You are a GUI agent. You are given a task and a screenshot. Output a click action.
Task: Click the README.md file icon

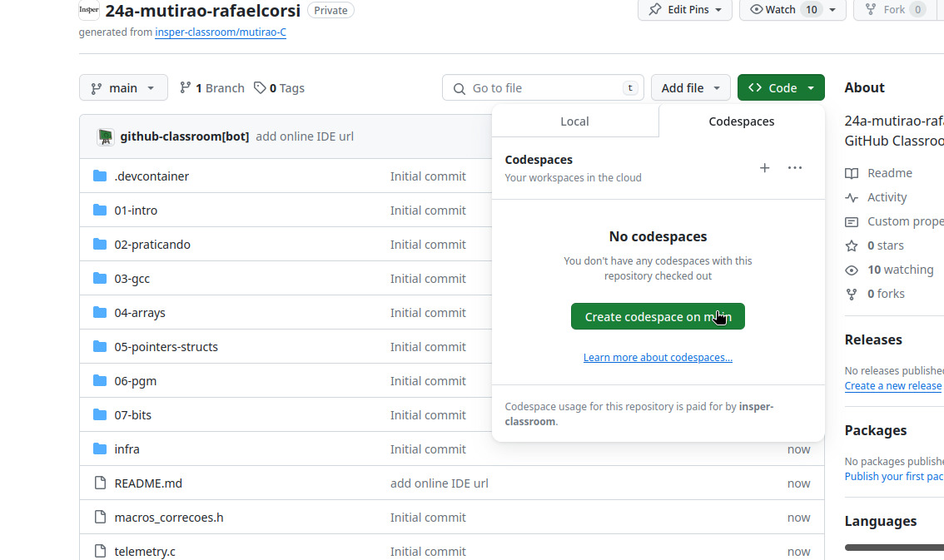tap(100, 483)
